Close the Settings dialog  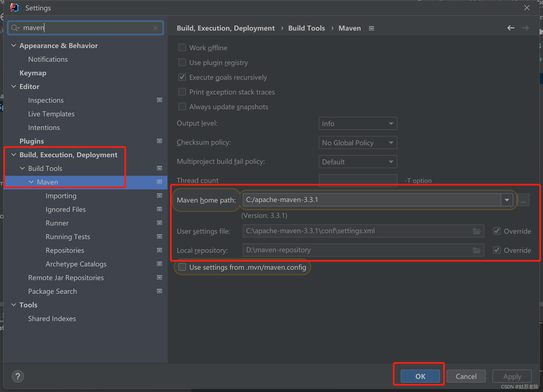click(527, 8)
